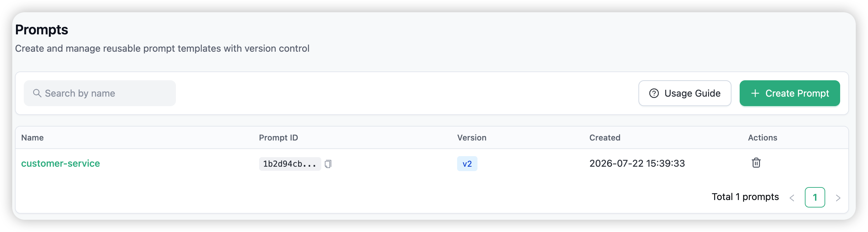Click the truncated prompt ID code 1b2d94cb
This screenshot has width=868, height=232.
pos(290,164)
